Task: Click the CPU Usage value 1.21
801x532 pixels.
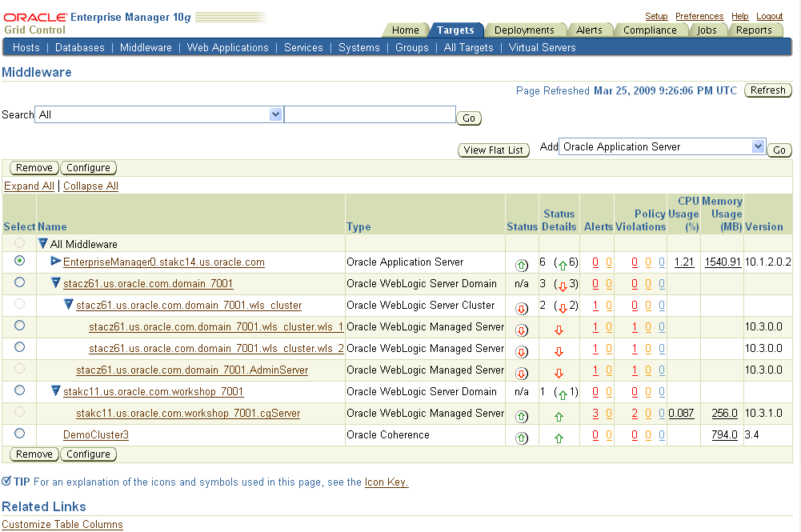Action: [685, 262]
